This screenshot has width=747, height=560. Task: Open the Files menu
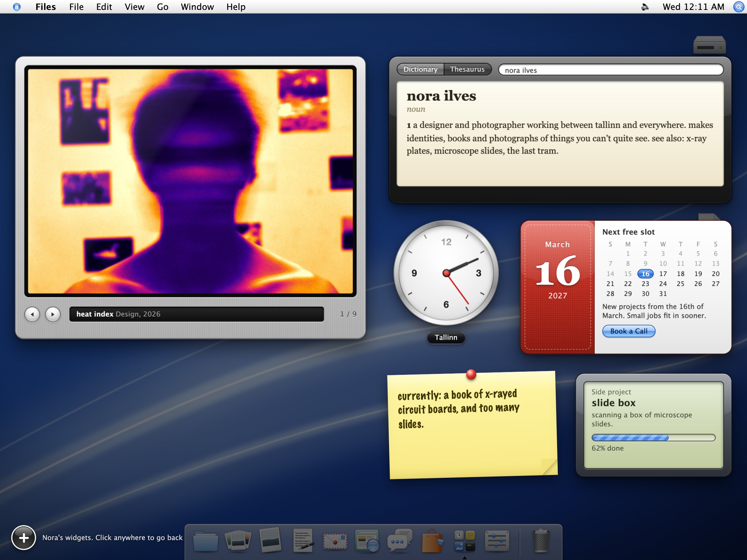pyautogui.click(x=45, y=7)
